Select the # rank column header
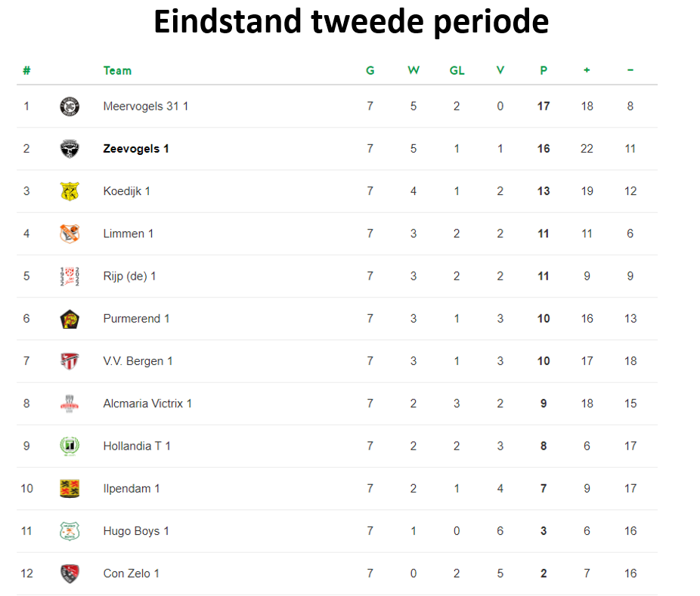This screenshot has width=700, height=596. (26, 70)
